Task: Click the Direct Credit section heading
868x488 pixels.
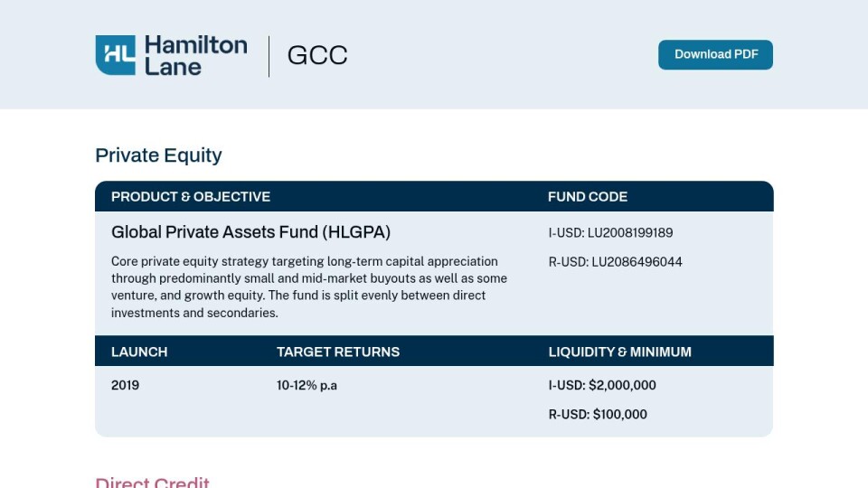Action: coord(152,482)
